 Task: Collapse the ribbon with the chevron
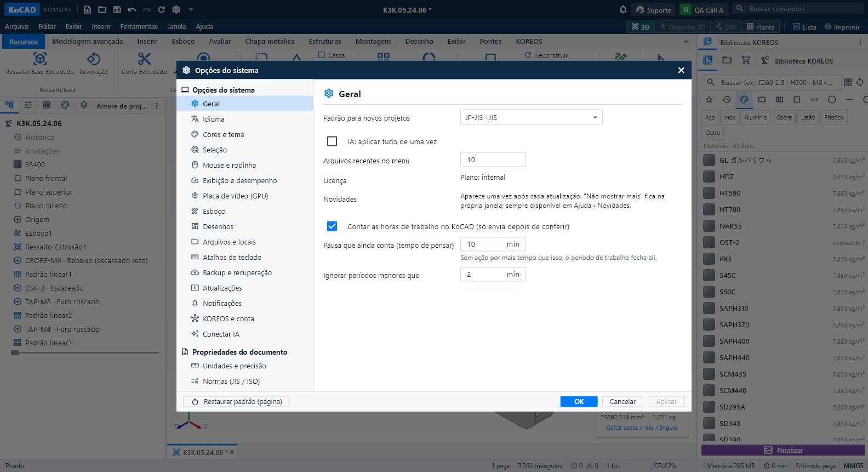point(686,42)
